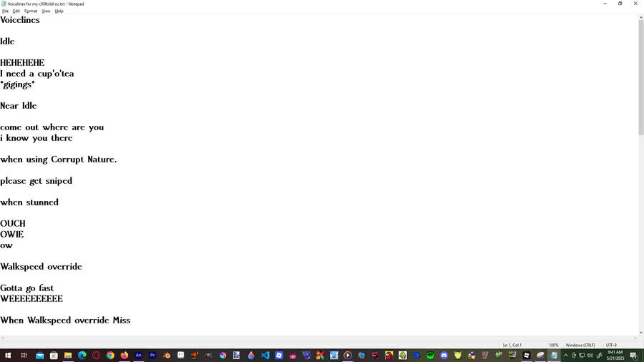Screen dimensions: 644x362
Task: Open Task View on the taskbar
Action: click(x=24, y=356)
